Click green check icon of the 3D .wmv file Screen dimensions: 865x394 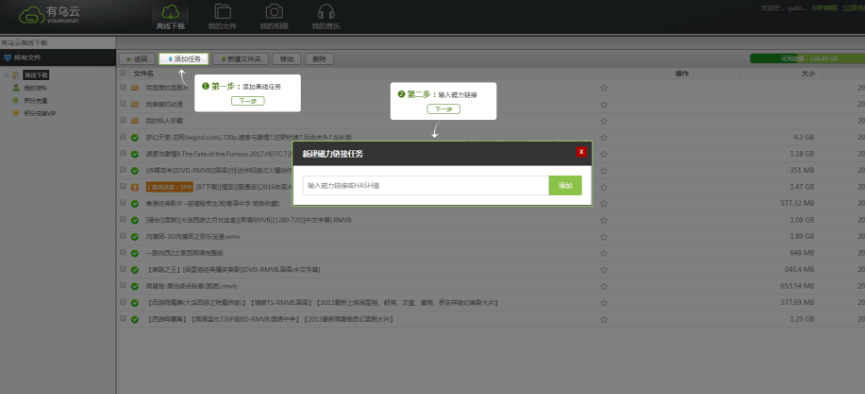tap(135, 237)
